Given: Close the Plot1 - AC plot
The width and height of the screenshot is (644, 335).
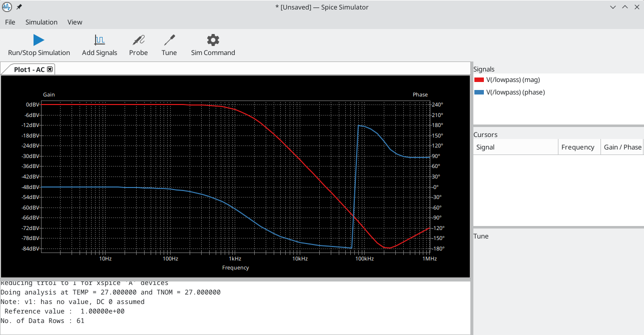Looking at the screenshot, I should pyautogui.click(x=50, y=69).
